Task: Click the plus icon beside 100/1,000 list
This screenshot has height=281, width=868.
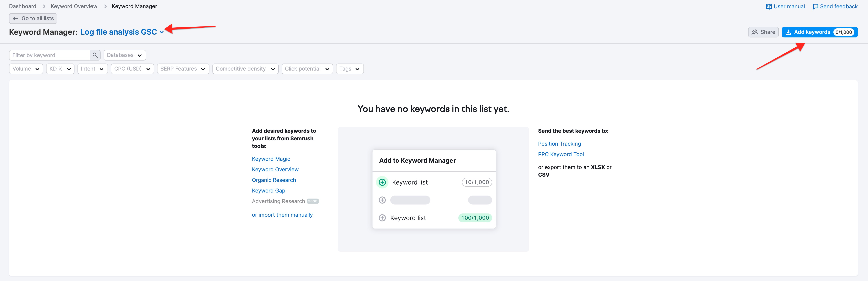Action: click(382, 218)
